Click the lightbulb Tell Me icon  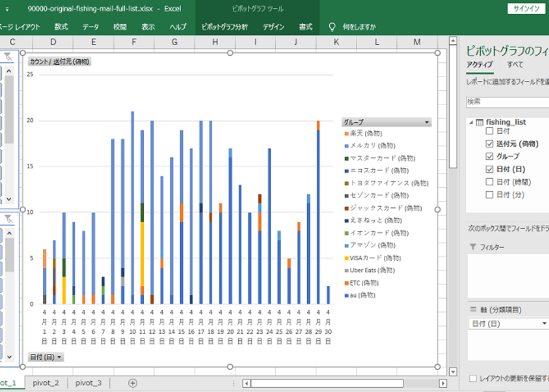pyautogui.click(x=332, y=27)
